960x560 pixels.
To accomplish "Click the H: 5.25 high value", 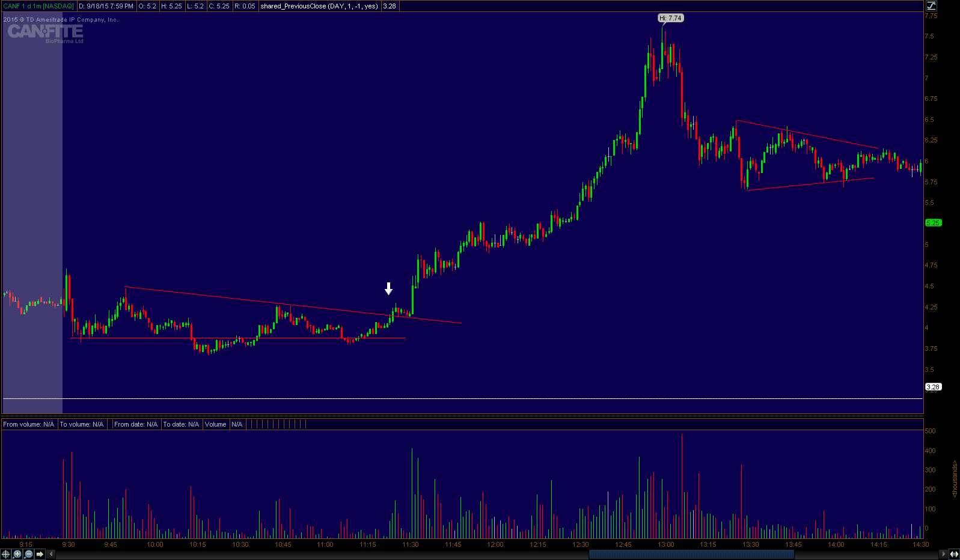I will coord(171,6).
